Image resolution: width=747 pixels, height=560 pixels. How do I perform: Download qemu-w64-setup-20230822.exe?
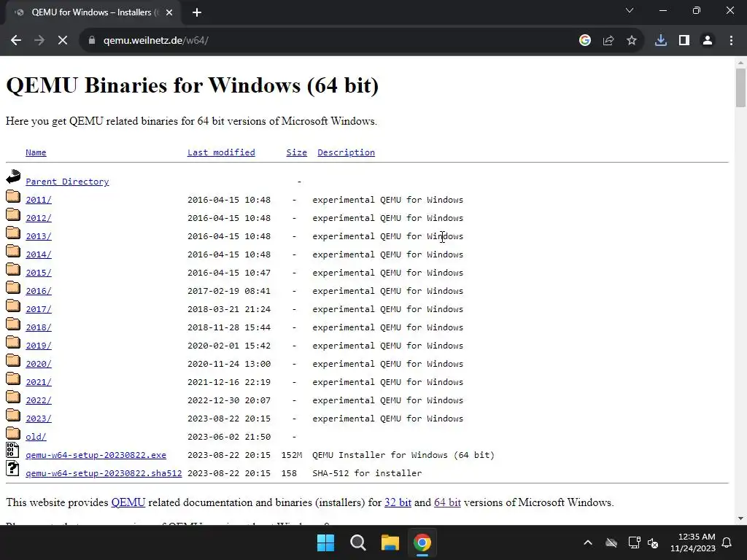coord(96,455)
